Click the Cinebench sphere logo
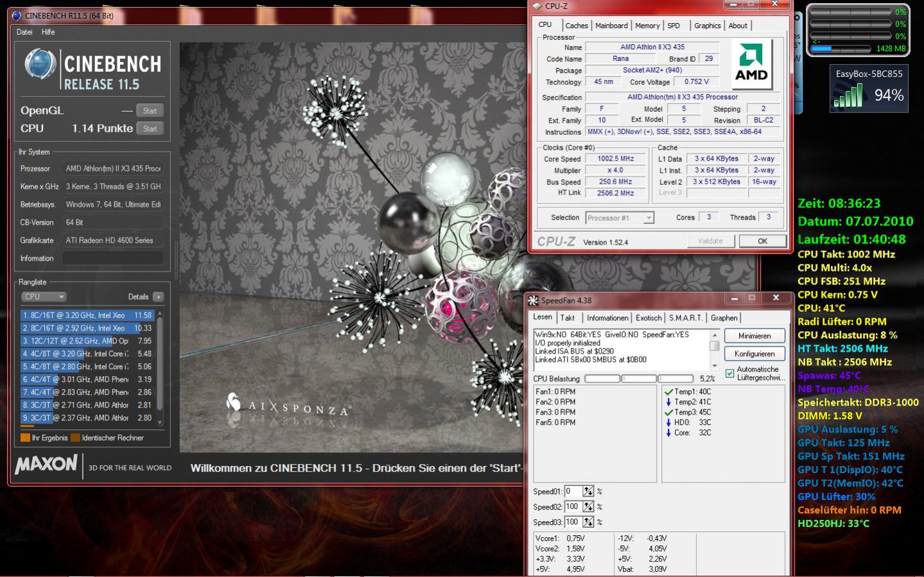The width and height of the screenshot is (924, 577). pyautogui.click(x=40, y=65)
